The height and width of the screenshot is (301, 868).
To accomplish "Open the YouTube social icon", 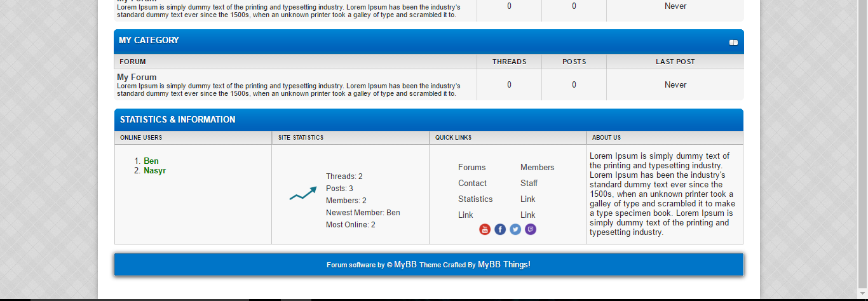I will pyautogui.click(x=485, y=229).
